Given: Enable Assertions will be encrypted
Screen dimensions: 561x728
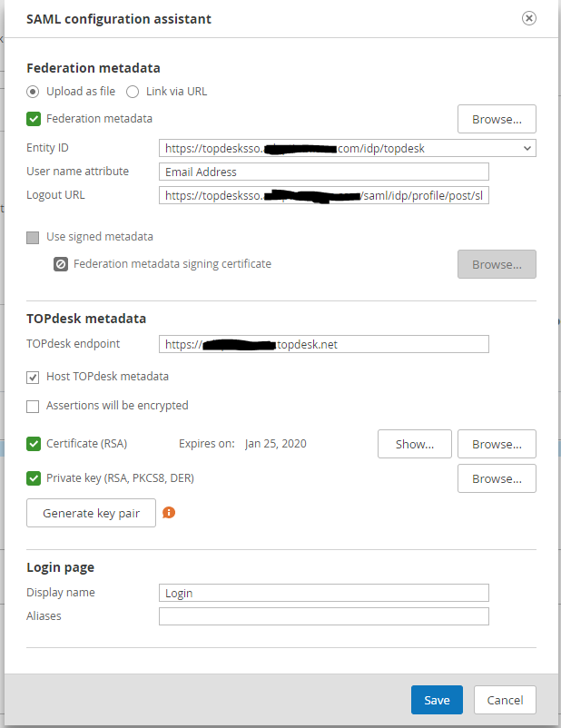Looking at the screenshot, I should (x=33, y=406).
